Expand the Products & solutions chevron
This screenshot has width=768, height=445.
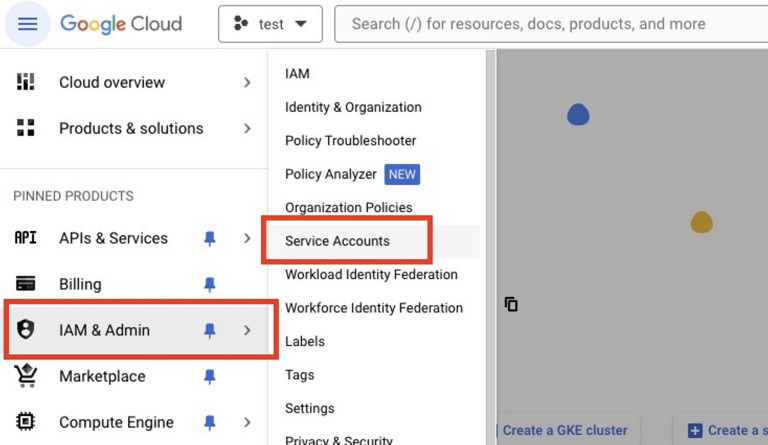pos(247,128)
